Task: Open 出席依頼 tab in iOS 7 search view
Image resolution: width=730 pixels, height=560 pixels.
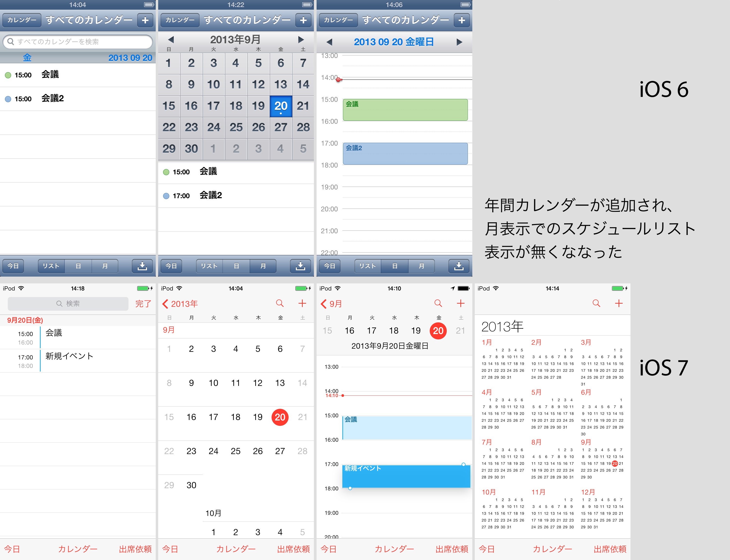Action: click(x=135, y=549)
